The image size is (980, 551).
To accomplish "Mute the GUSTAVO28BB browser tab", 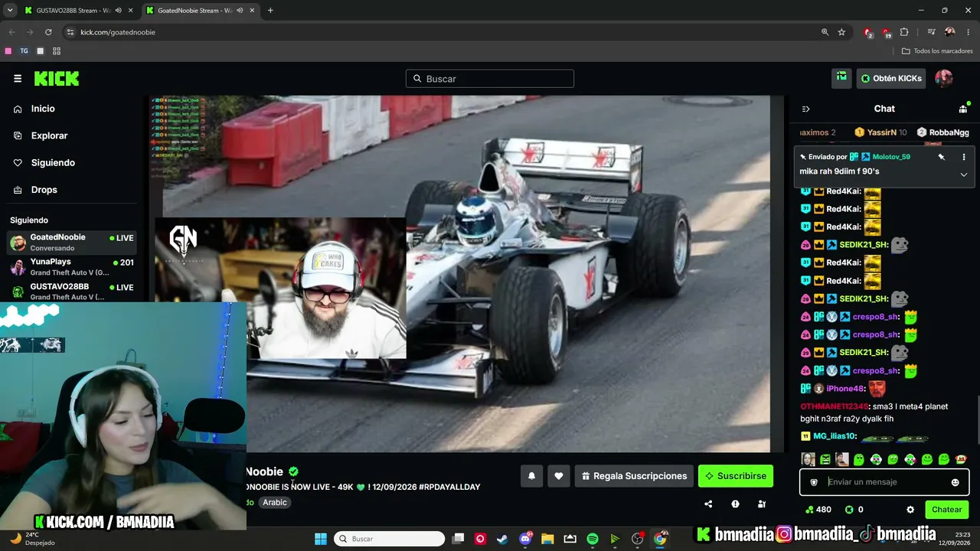I will [x=118, y=11].
